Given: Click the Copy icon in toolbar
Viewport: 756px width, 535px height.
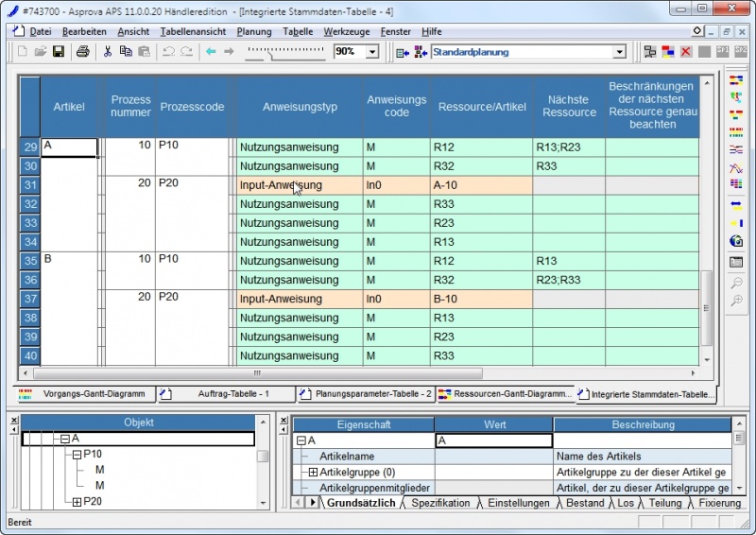Looking at the screenshot, I should point(126,51).
